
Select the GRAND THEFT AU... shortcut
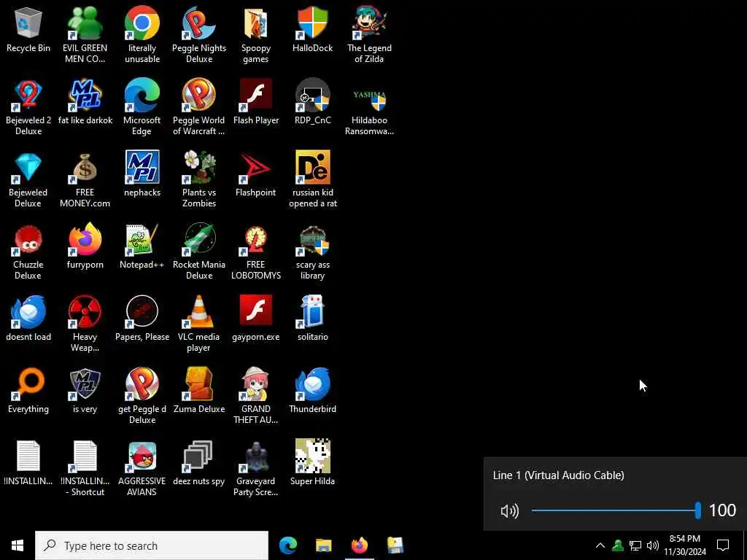256,397
